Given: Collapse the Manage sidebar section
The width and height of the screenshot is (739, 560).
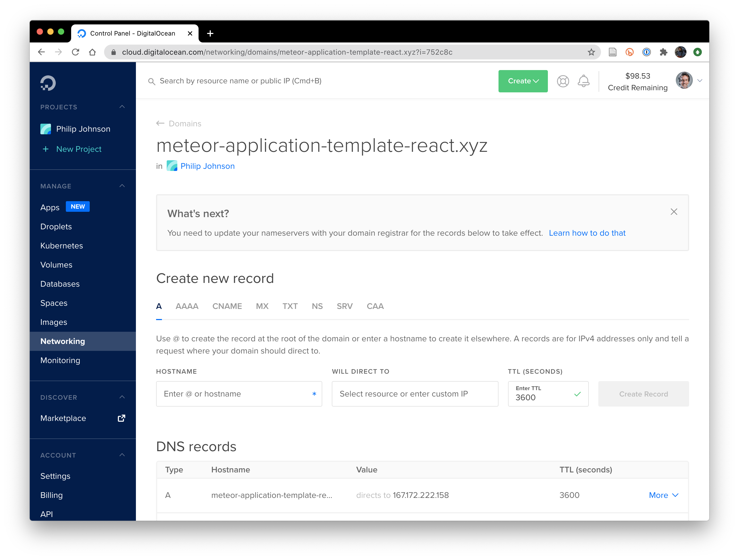Looking at the screenshot, I should pos(122,186).
